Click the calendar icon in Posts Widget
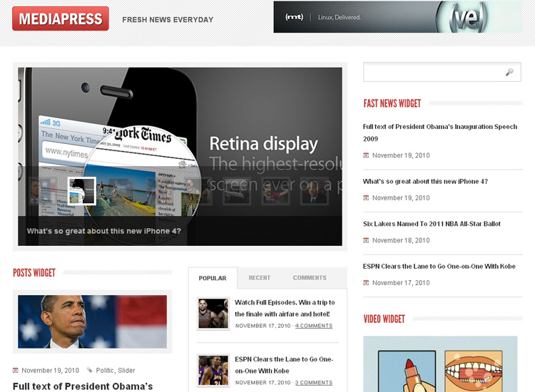The image size is (535, 392). (x=16, y=370)
